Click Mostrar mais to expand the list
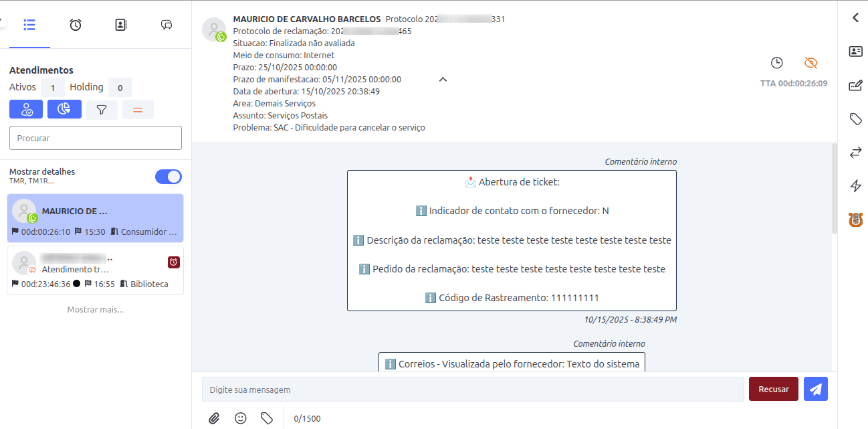 pyautogui.click(x=96, y=309)
